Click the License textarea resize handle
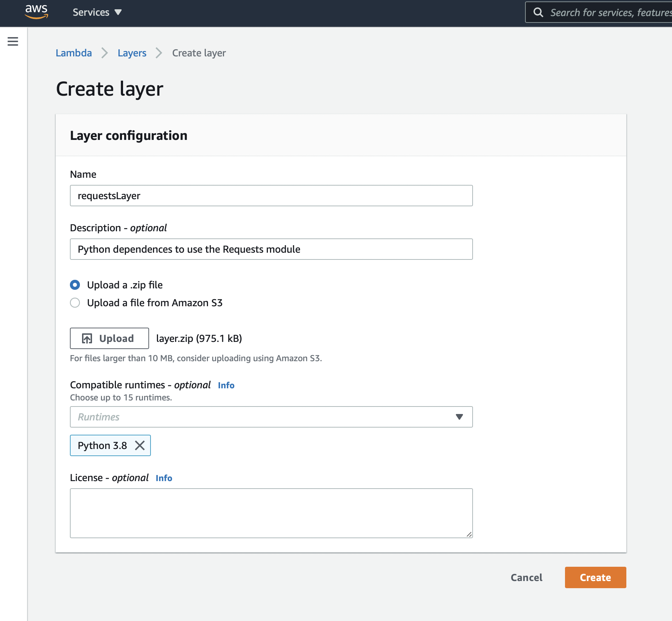 [469, 534]
